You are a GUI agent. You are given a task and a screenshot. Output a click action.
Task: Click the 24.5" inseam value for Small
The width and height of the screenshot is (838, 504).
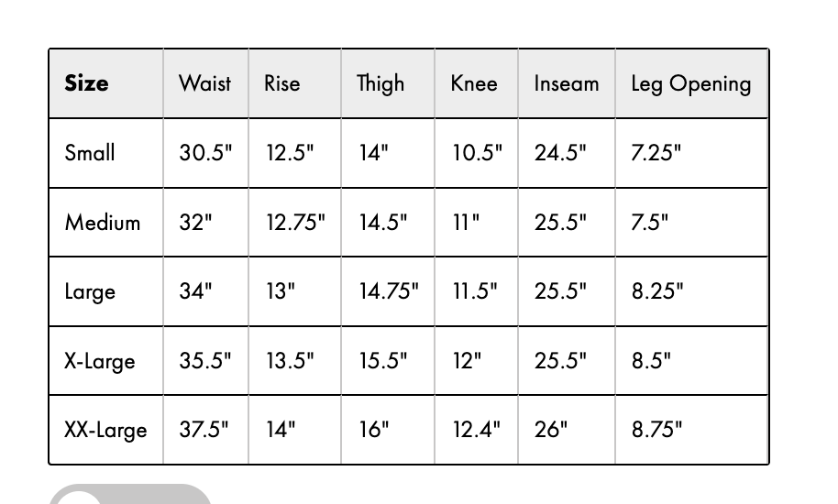[x=560, y=153]
